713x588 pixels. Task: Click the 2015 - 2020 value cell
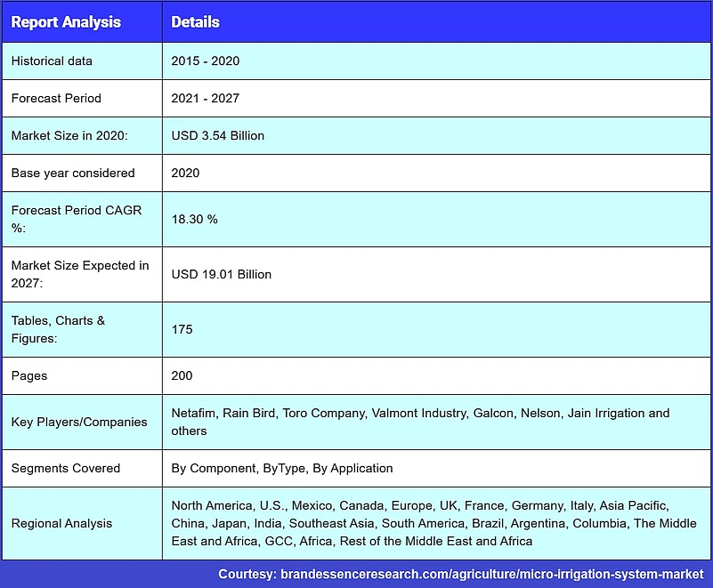coord(206,61)
